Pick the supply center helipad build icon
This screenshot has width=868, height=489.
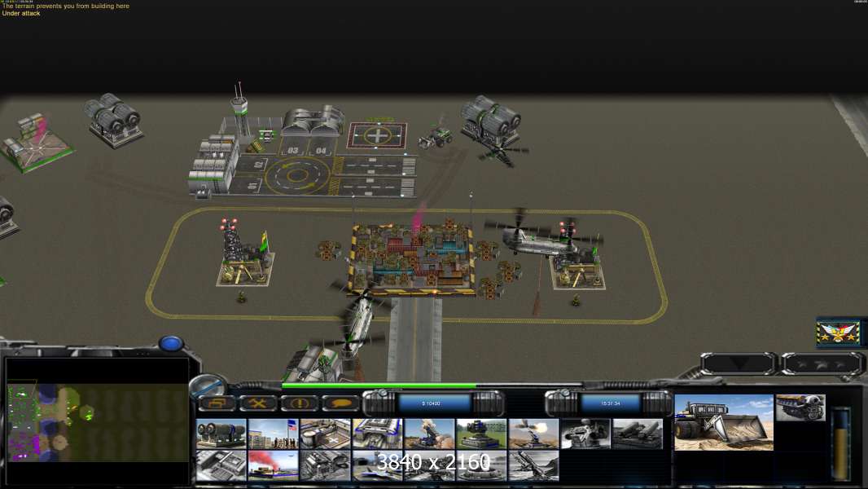pyautogui.click(x=325, y=433)
